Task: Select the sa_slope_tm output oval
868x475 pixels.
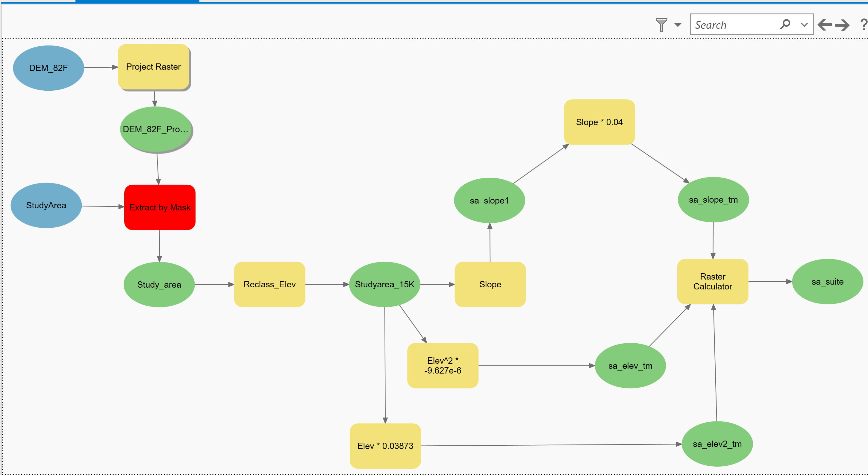Action: 713,200
